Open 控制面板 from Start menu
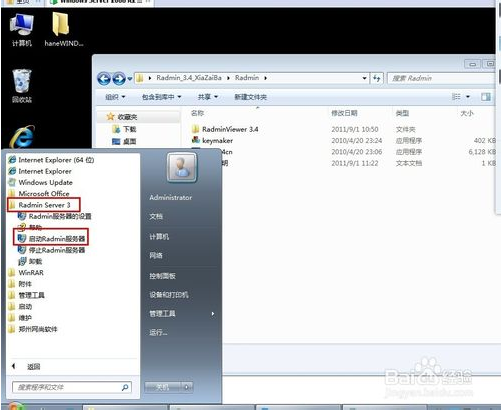This screenshot has width=501, height=410. point(162,276)
